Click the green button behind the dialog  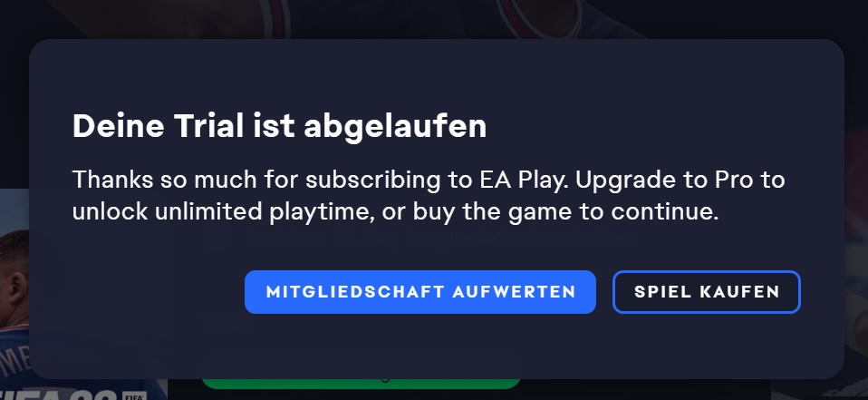(x=361, y=384)
